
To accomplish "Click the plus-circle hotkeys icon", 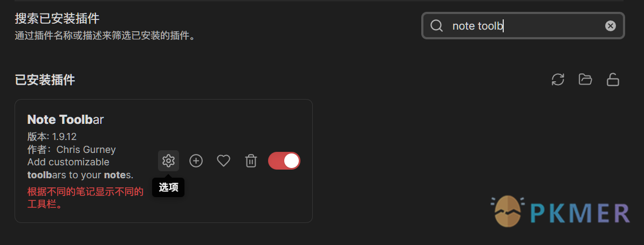I will click(196, 160).
